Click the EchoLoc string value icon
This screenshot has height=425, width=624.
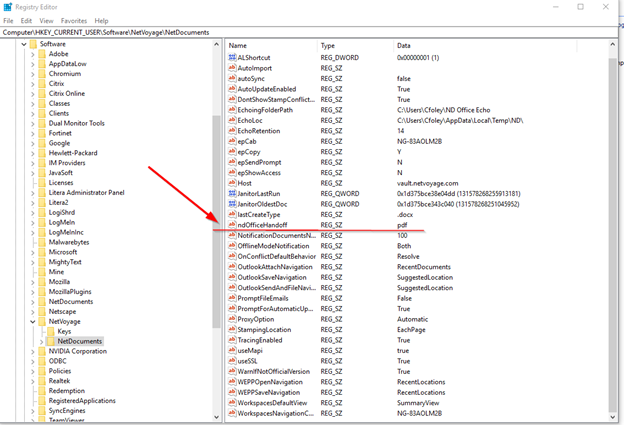tap(232, 120)
